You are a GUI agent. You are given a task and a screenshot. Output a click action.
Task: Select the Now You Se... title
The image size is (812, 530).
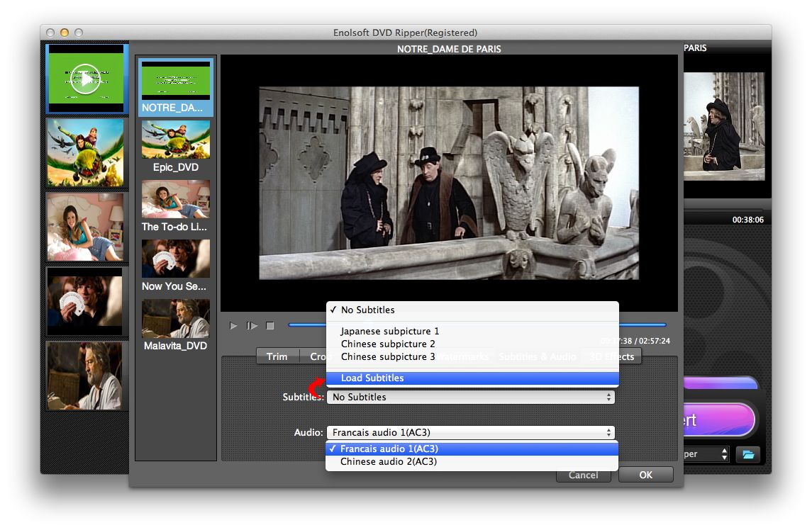(x=176, y=266)
